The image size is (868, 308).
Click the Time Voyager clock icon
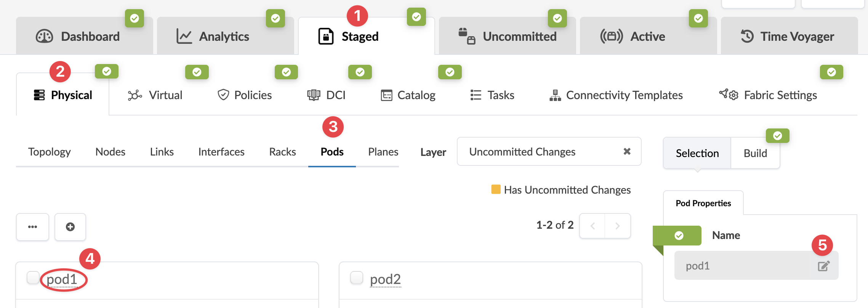747,37
